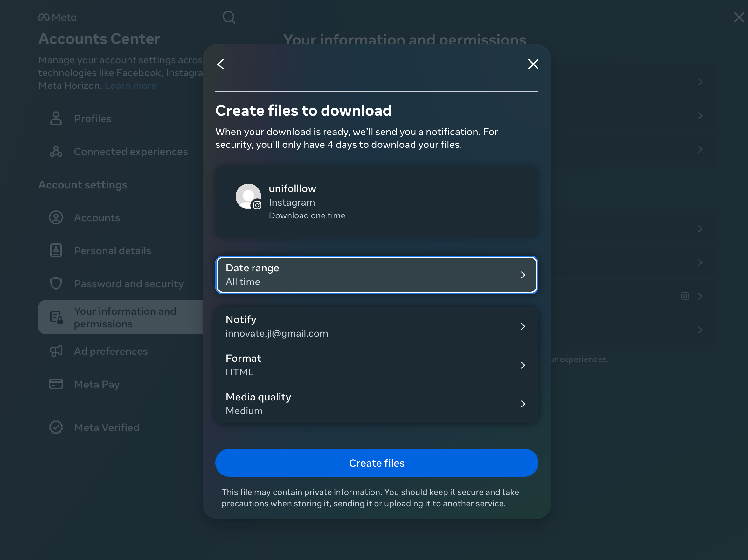Screen dimensions: 748x560
Task: Click the unifolllow username text
Action: [x=292, y=188]
